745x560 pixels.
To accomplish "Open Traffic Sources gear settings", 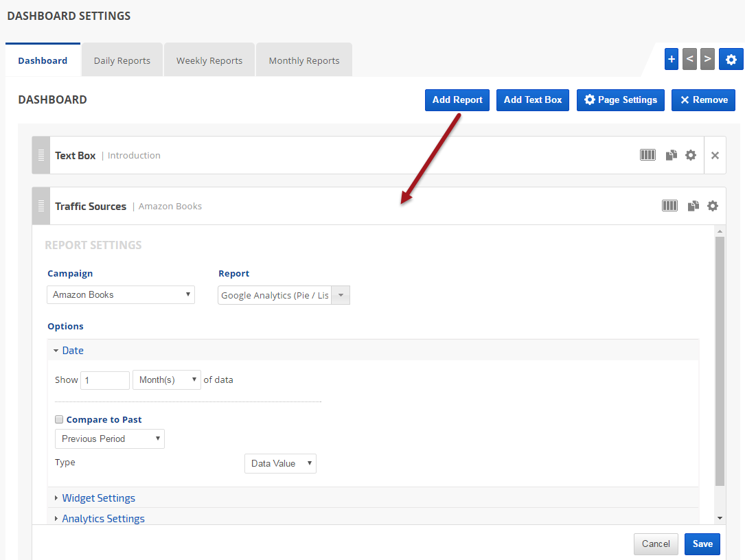I will tap(713, 206).
